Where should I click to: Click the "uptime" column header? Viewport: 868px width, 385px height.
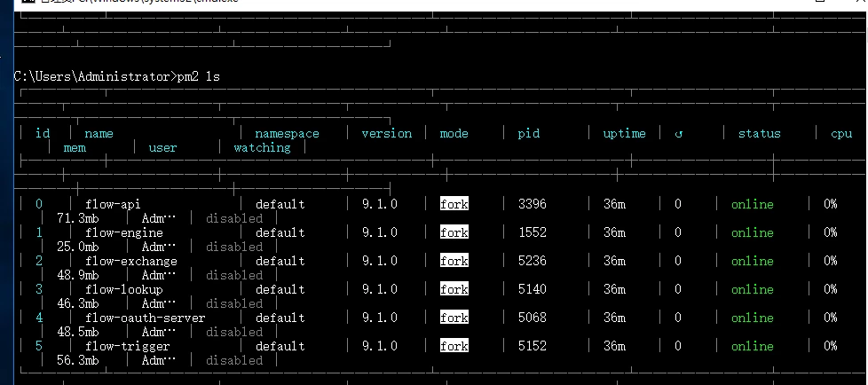pyautogui.click(x=625, y=135)
